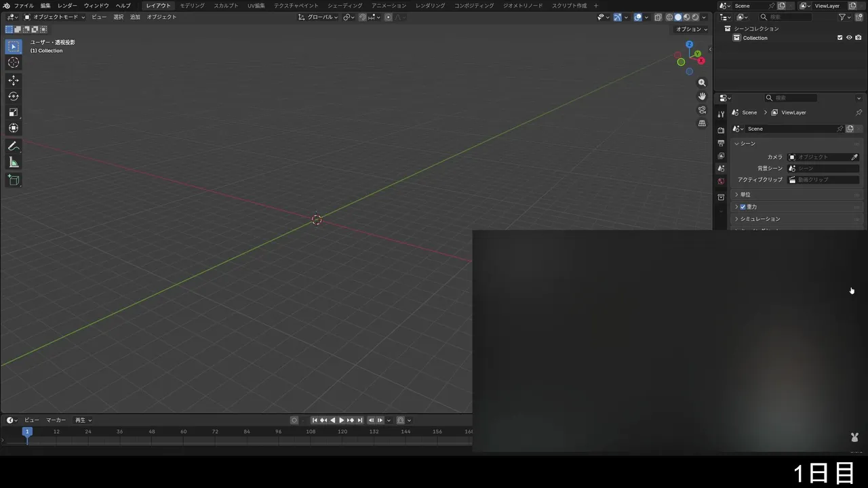Screen dimensions: 868x488
Task: Hide Collection with the eye icon
Action: coord(849,38)
